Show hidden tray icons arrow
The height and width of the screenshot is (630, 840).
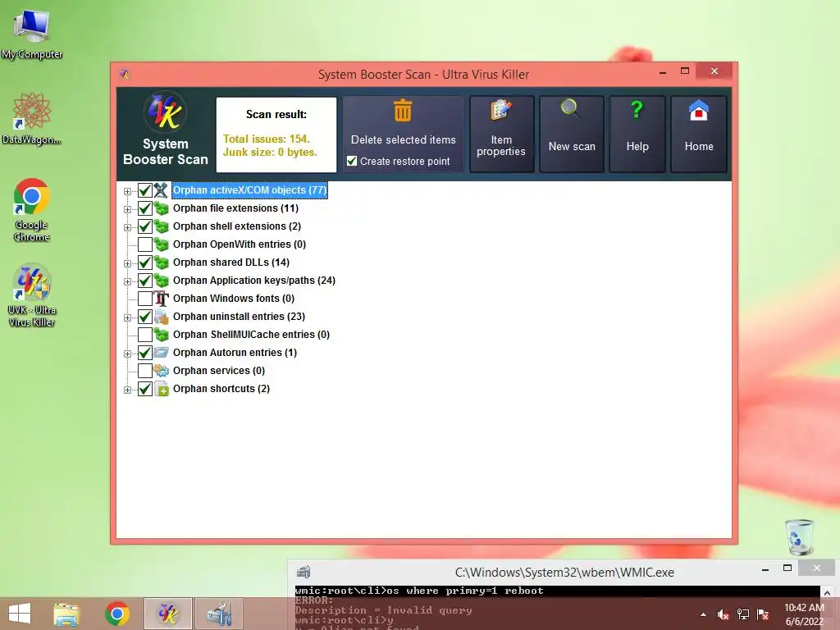[703, 615]
